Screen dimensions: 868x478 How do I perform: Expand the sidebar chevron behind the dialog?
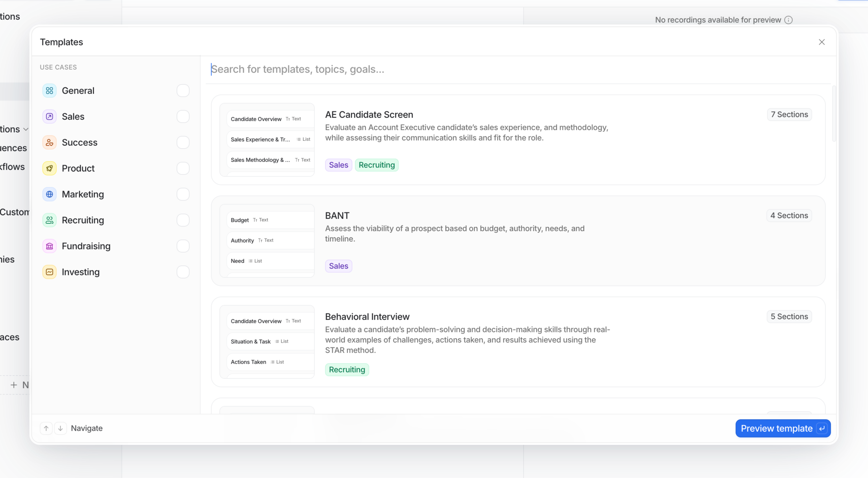click(26, 129)
